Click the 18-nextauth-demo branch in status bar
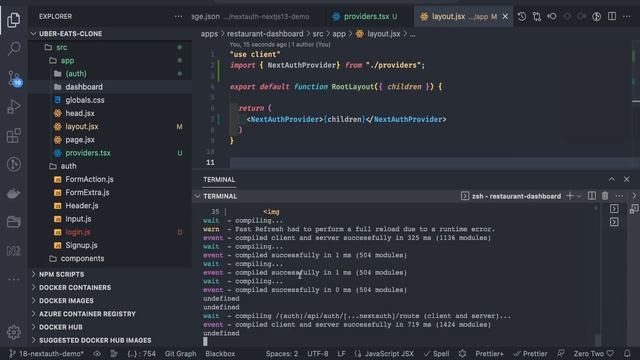This screenshot has height=360, width=640. point(46,353)
